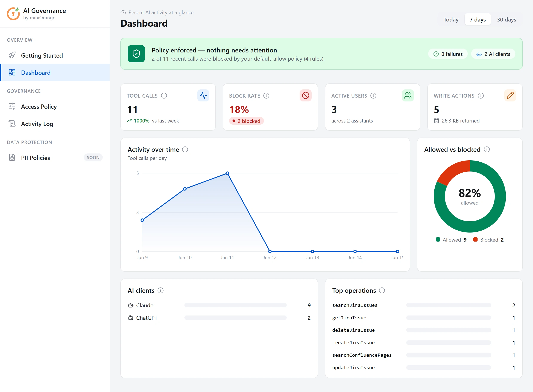Click the AI clients info icon
Image resolution: width=533 pixels, height=392 pixels.
[161, 290]
